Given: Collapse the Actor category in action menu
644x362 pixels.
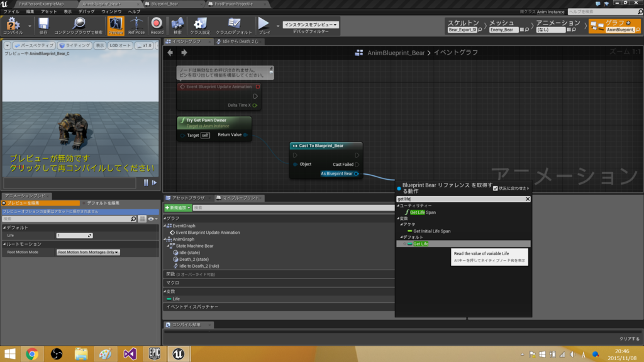Looking at the screenshot, I should tap(402, 224).
